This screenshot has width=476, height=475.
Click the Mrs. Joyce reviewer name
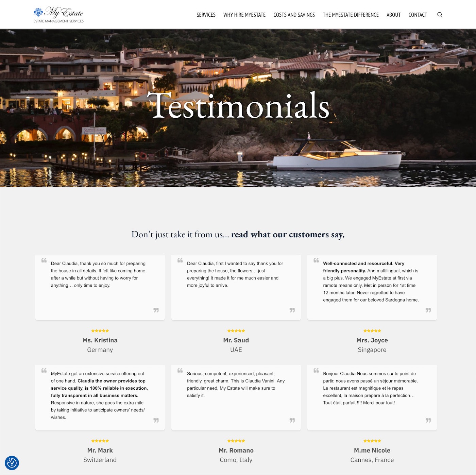click(372, 340)
